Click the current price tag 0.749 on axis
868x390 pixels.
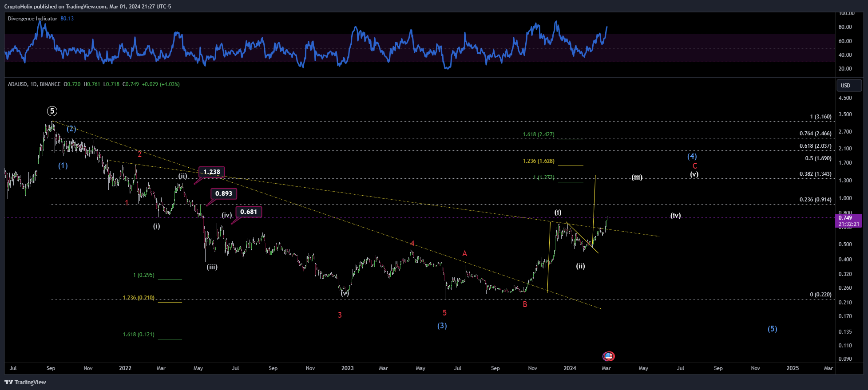848,221
